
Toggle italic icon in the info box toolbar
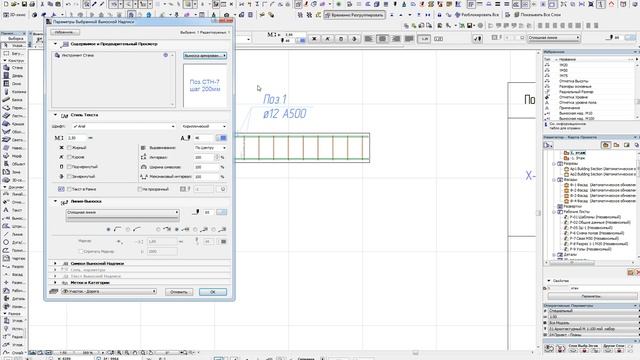[x=327, y=39]
